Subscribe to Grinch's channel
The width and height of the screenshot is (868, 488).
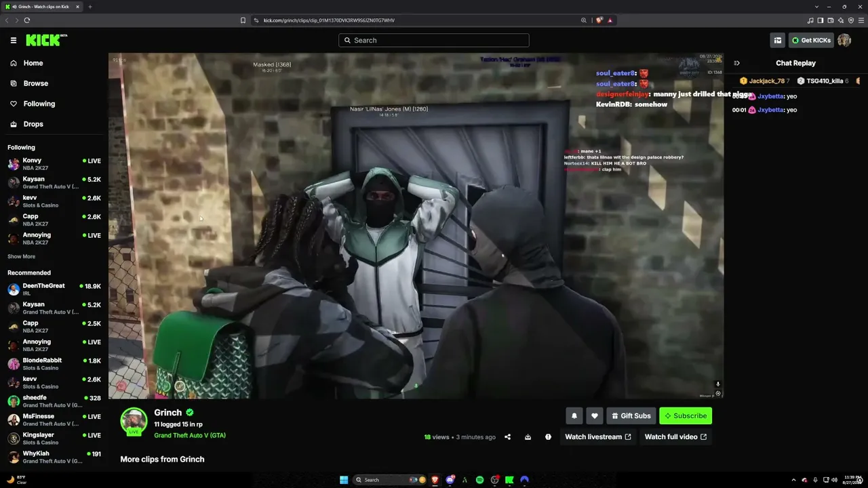tap(686, 415)
